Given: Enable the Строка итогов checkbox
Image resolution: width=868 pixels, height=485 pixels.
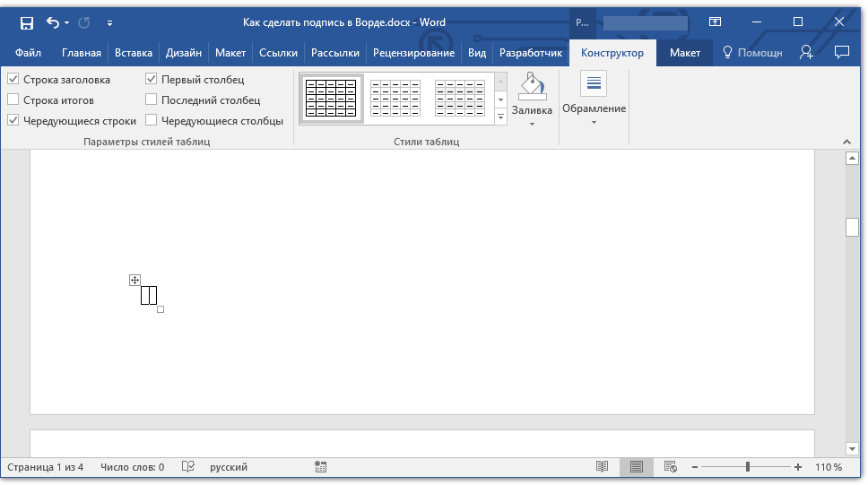Looking at the screenshot, I should (13, 100).
